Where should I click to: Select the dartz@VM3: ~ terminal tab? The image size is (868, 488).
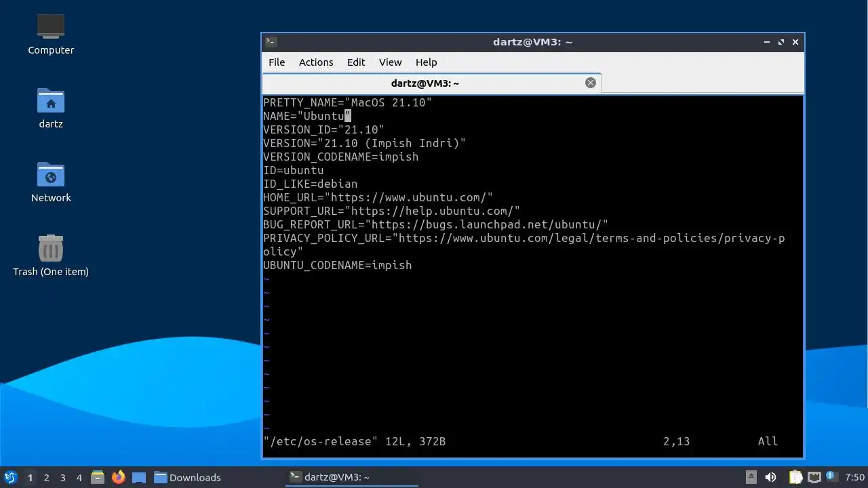click(431, 83)
